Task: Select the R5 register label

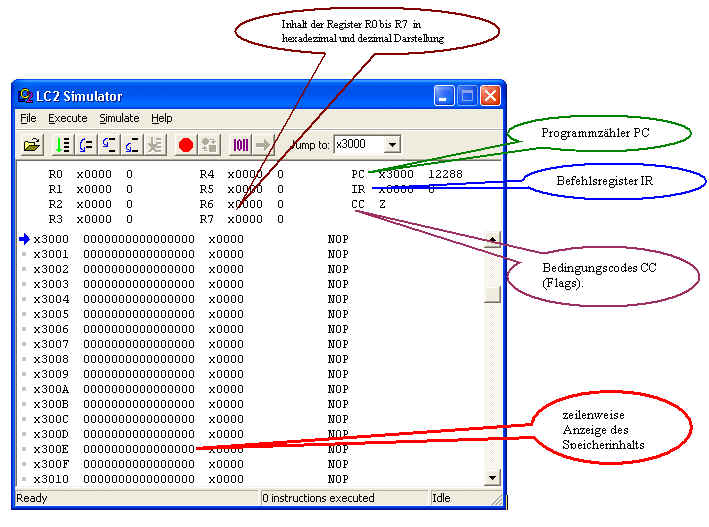Action: click(x=206, y=189)
